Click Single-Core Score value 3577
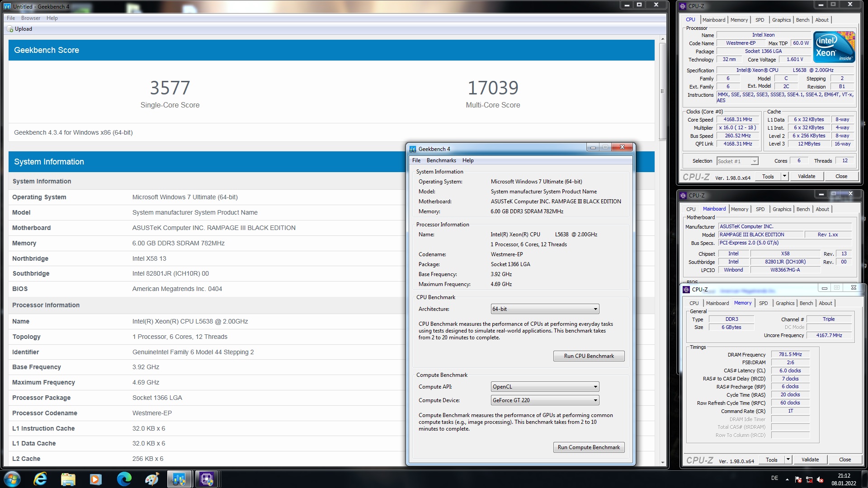This screenshot has height=488, width=868. [x=170, y=88]
